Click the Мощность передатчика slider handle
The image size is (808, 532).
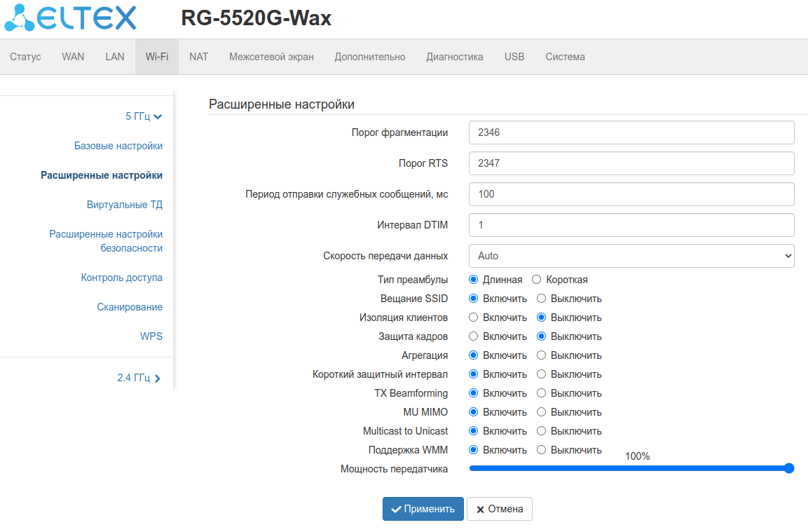coord(789,468)
